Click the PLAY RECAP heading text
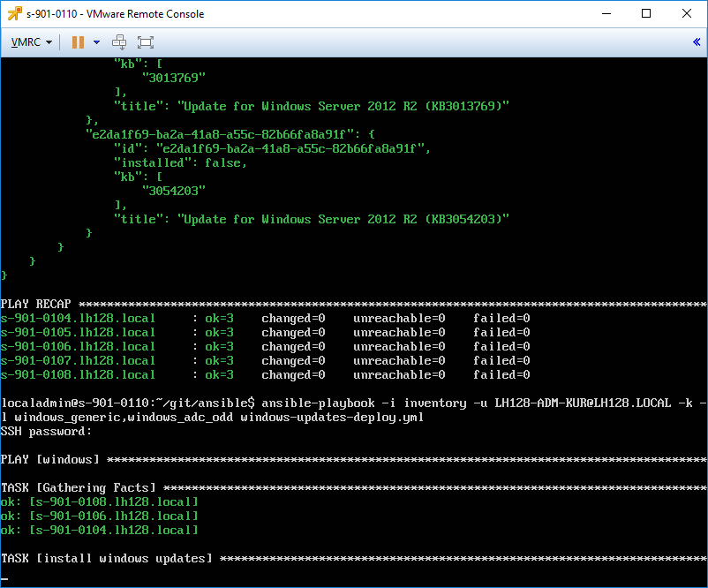This screenshot has width=708, height=588. click(35, 304)
